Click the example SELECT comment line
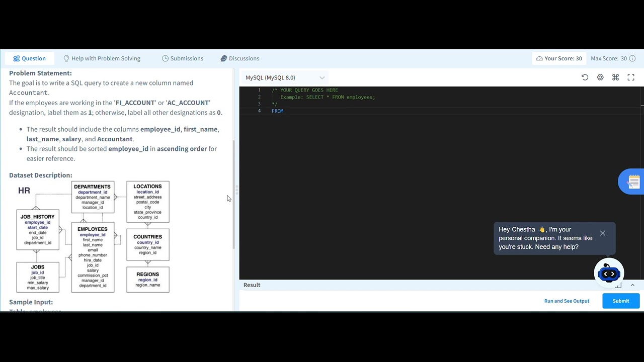644x362 pixels. 328,97
